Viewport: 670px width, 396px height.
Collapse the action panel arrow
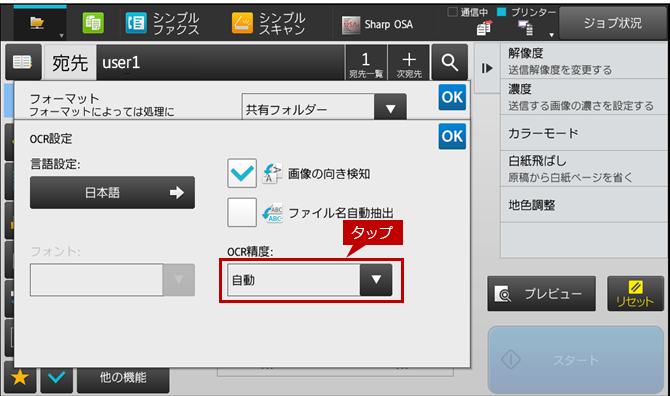tap(487, 68)
